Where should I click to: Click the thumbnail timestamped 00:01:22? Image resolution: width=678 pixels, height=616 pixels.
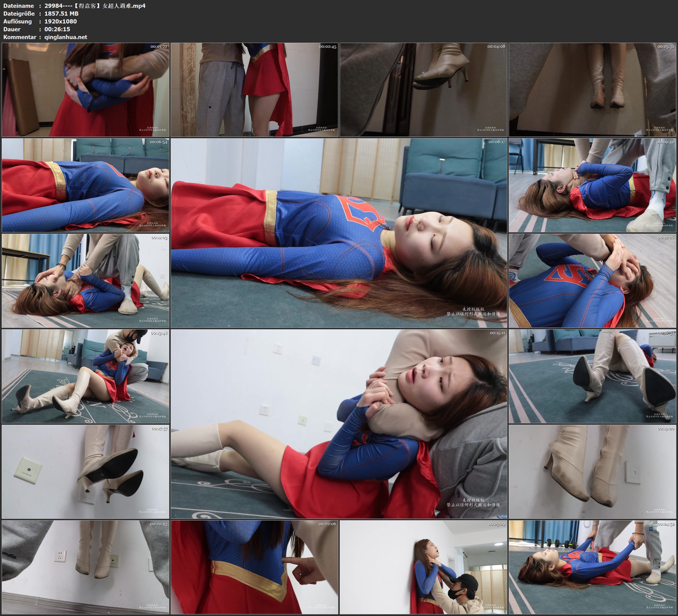(x=85, y=89)
